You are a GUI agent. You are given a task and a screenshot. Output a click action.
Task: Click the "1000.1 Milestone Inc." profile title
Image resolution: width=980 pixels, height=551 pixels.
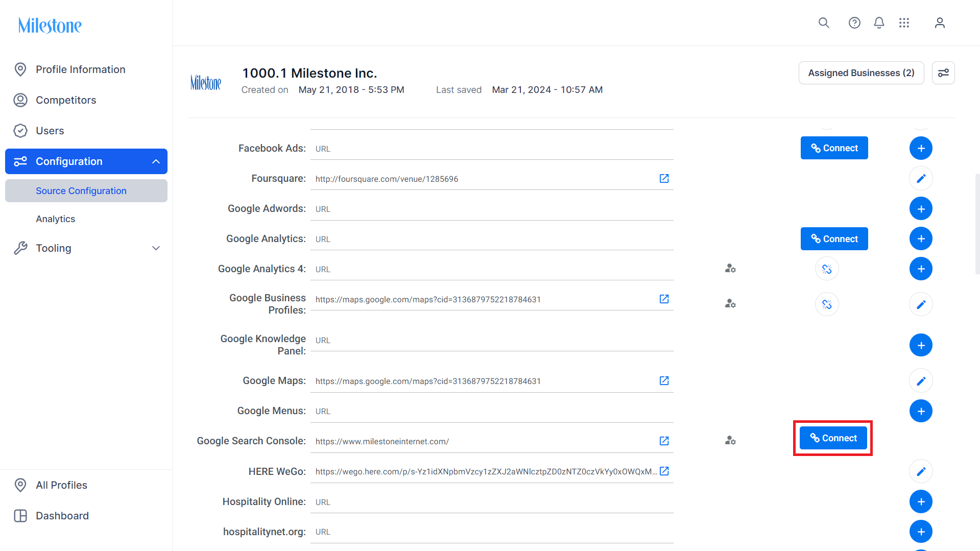pos(309,73)
